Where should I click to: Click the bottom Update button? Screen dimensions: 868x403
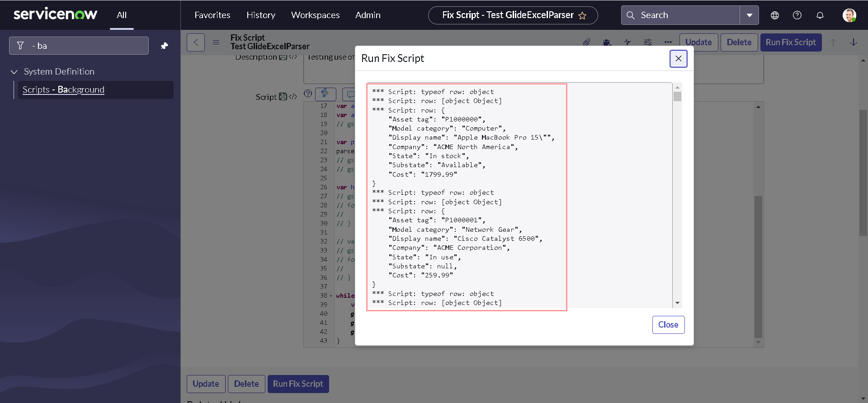click(206, 384)
